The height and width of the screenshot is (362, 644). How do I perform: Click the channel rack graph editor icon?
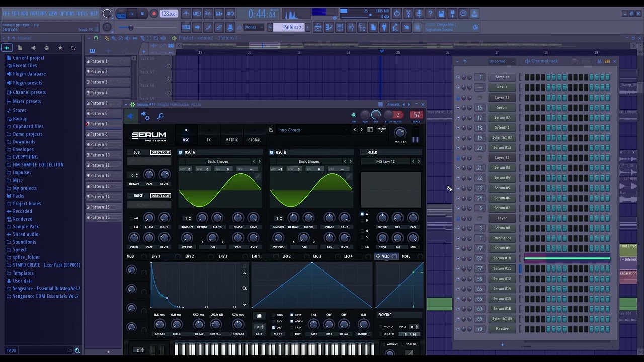coord(600,61)
